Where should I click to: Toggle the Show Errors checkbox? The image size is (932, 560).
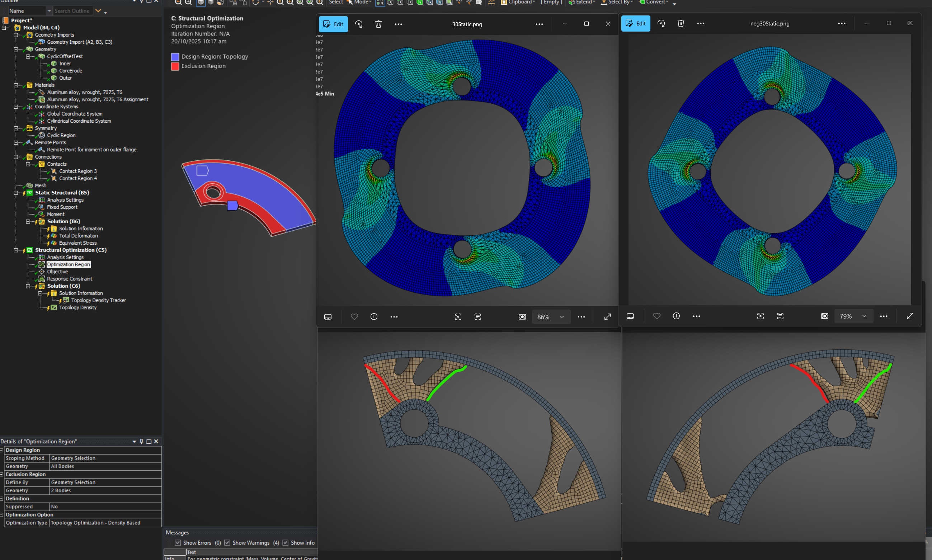click(178, 543)
